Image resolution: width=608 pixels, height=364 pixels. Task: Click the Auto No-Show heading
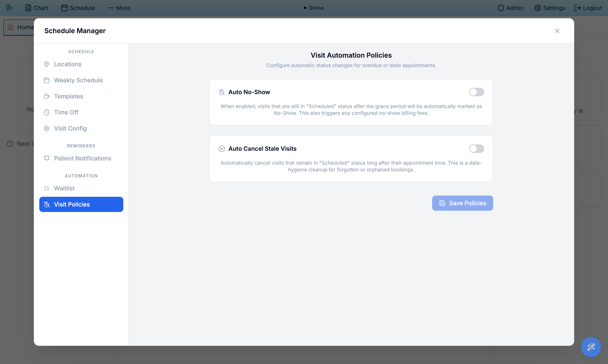click(249, 92)
